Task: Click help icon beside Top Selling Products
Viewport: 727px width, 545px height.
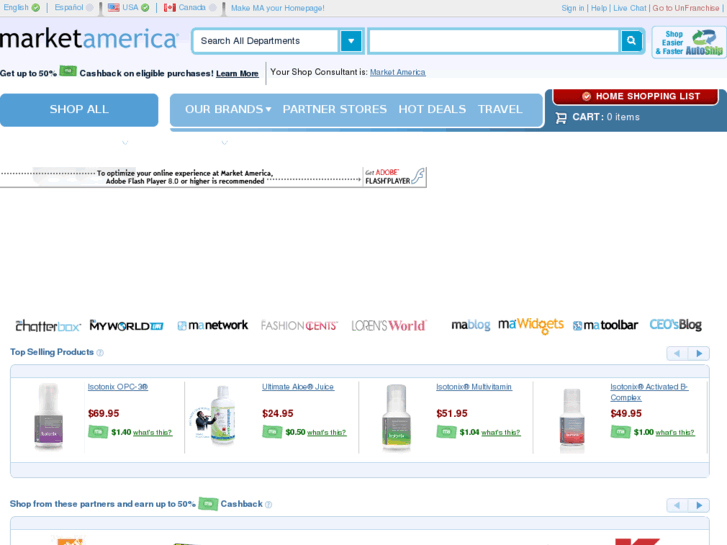Action: click(100, 353)
